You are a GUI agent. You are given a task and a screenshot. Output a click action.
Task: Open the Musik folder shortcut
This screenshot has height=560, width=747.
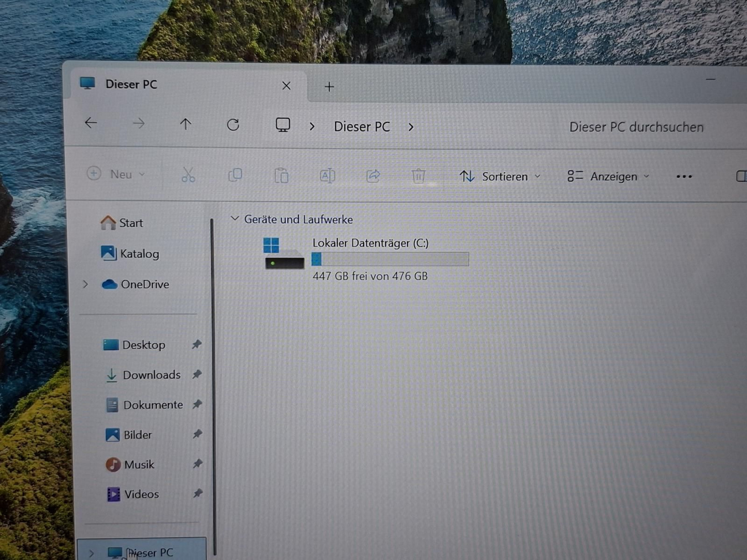tap(130, 465)
